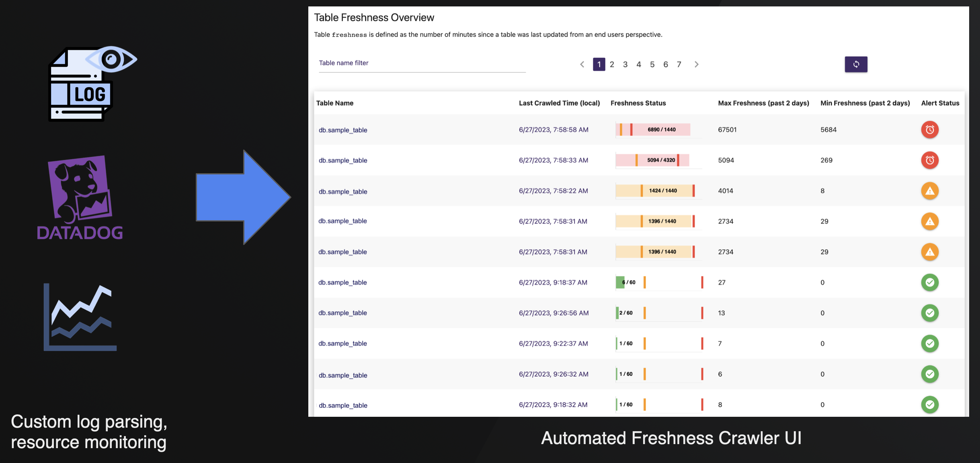Click Max Freshness (past 2 days) header
Image resolution: width=980 pixels, height=463 pixels.
tap(763, 103)
